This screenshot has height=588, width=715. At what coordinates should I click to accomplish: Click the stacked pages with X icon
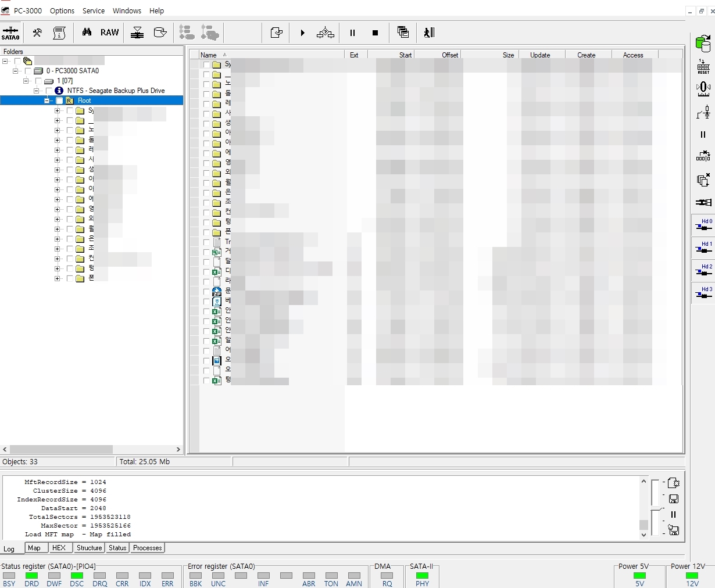coord(703,180)
